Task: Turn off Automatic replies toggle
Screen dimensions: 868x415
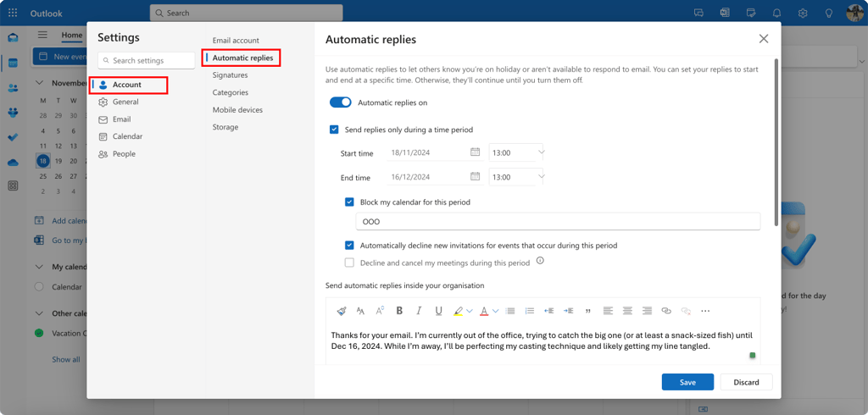Action: click(x=341, y=102)
